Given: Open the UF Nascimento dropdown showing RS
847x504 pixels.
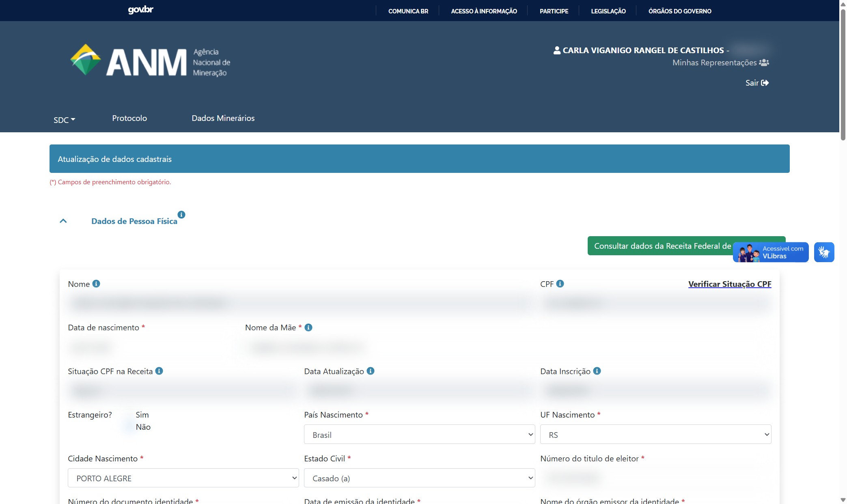Looking at the screenshot, I should [x=655, y=434].
